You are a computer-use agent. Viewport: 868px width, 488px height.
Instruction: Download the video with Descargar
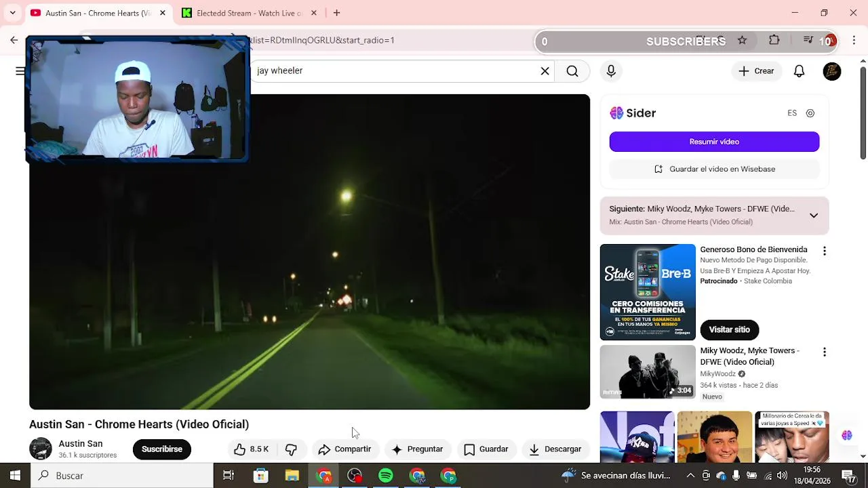[x=555, y=449]
